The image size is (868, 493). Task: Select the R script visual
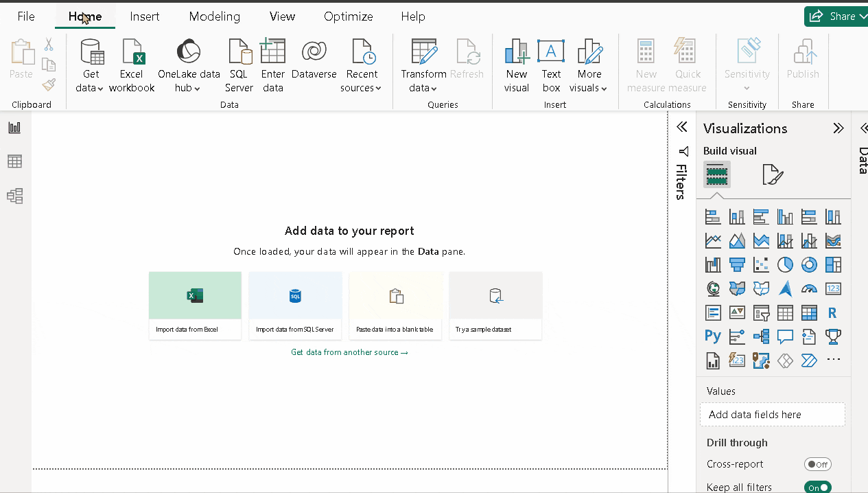pyautogui.click(x=833, y=313)
